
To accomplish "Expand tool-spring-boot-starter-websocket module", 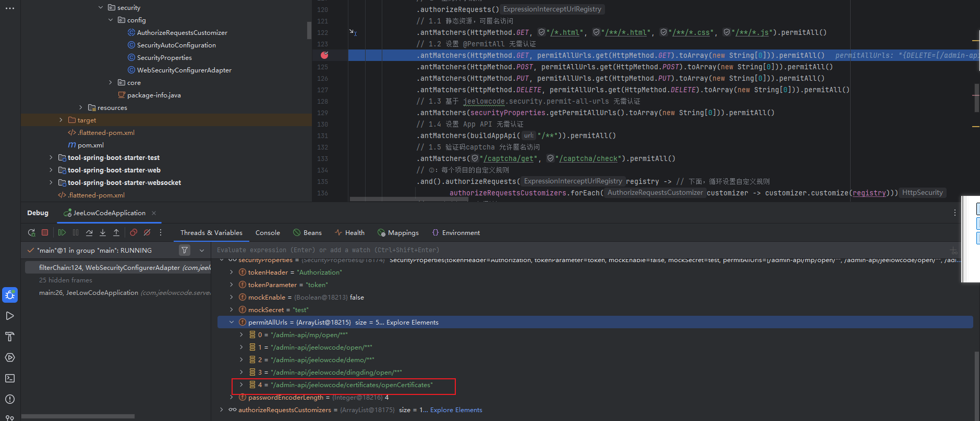I will pyautogui.click(x=51, y=182).
